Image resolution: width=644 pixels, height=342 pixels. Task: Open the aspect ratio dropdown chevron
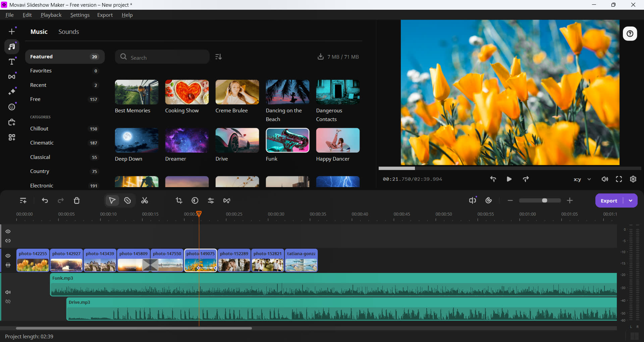589,179
